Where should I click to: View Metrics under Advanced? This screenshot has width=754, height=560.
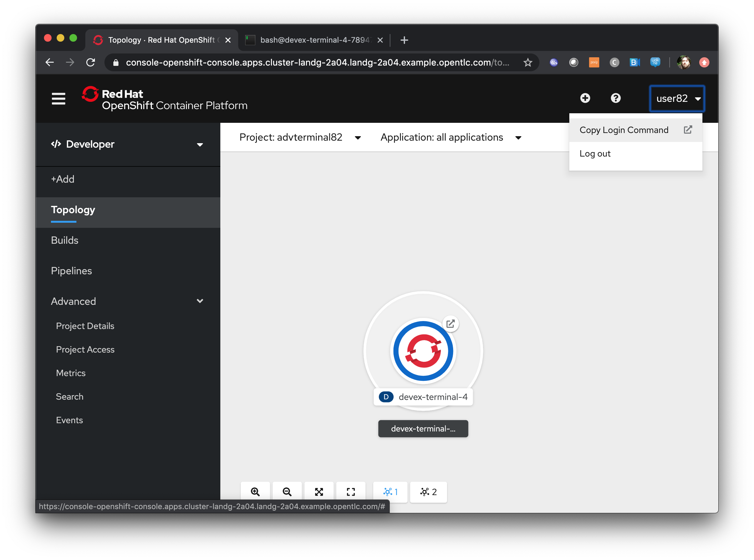click(x=71, y=373)
